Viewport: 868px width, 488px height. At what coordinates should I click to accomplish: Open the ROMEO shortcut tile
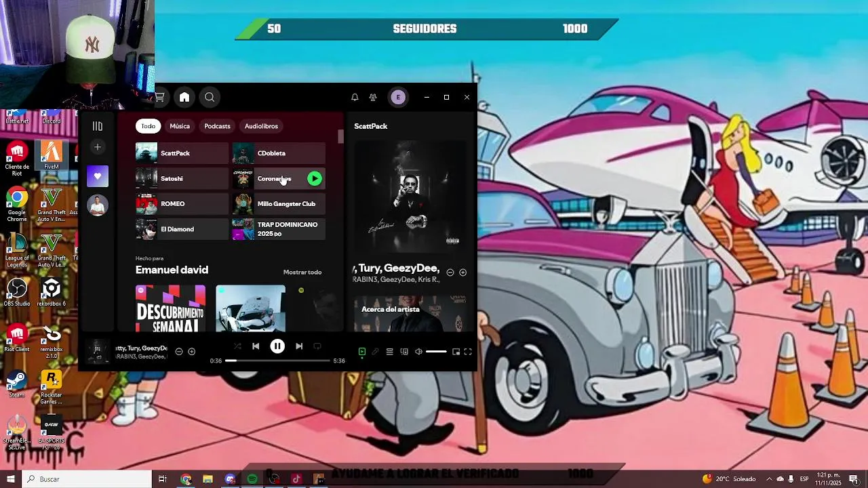(x=182, y=204)
